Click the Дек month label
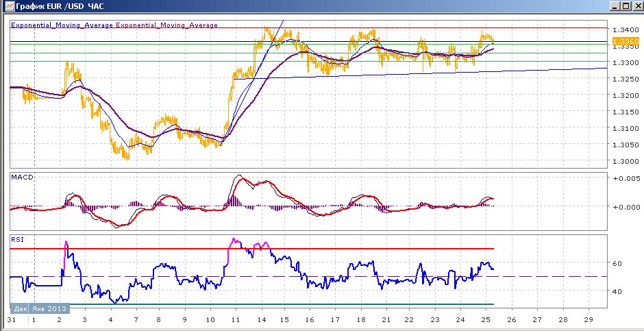 click(x=20, y=309)
